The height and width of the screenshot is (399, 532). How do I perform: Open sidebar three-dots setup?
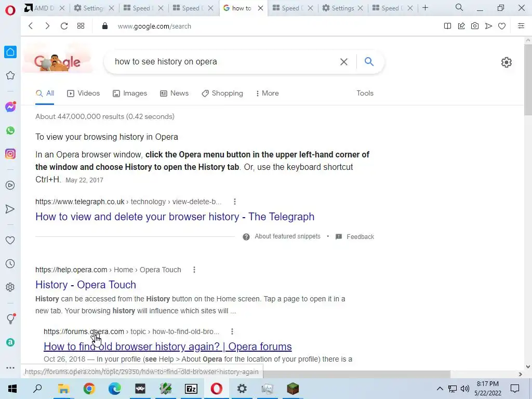coord(10,367)
